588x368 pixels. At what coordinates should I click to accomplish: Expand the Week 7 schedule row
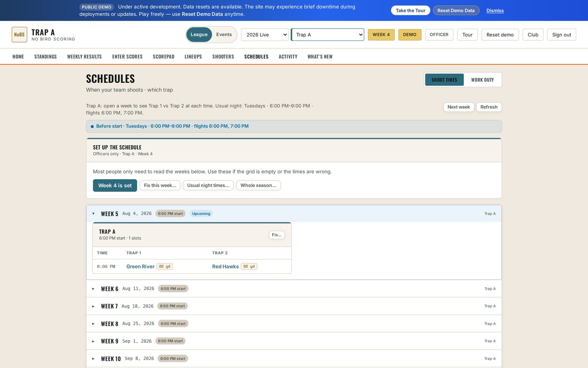[x=294, y=306]
